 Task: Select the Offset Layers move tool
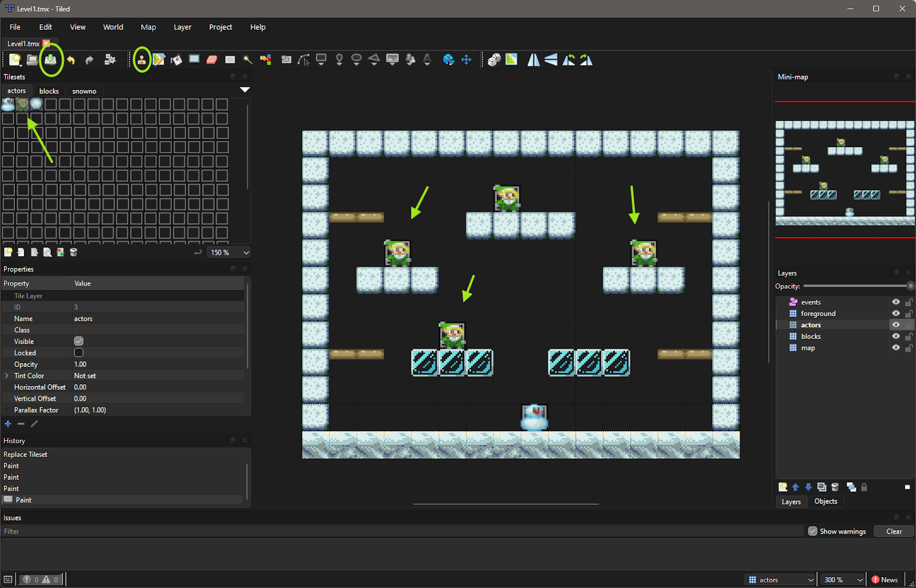click(467, 60)
